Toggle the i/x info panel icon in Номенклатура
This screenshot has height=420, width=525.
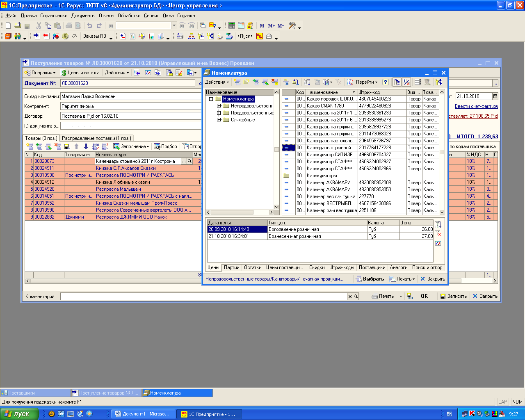point(406,82)
